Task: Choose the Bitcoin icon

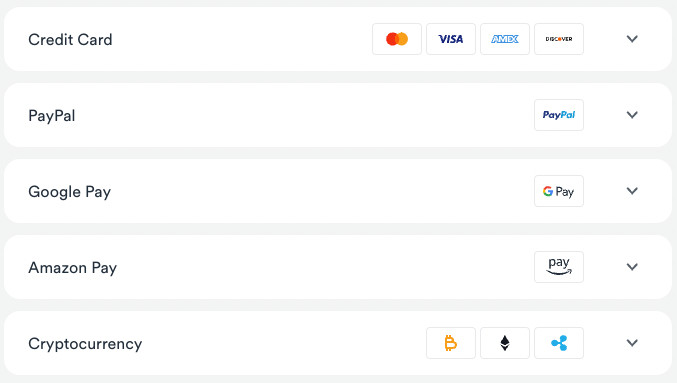Action: [451, 343]
